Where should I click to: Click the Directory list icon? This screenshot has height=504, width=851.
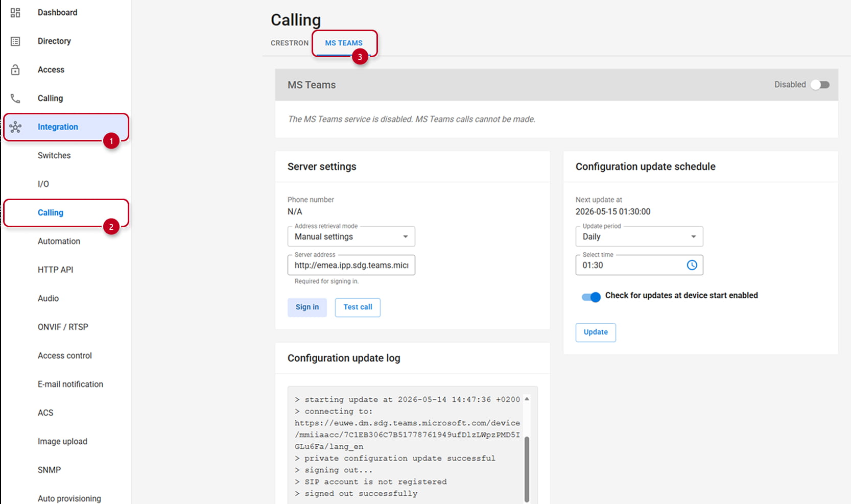point(15,41)
